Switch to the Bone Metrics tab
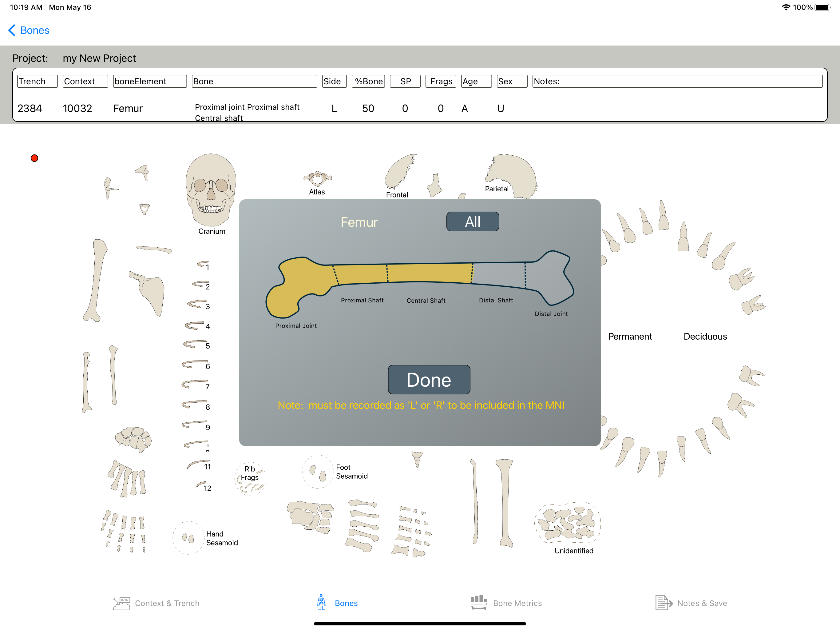Screen dimensions: 840x630 tap(506, 603)
